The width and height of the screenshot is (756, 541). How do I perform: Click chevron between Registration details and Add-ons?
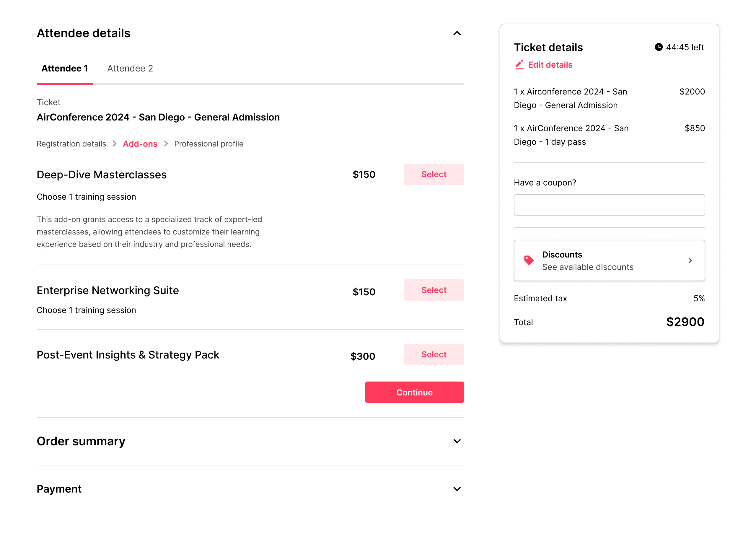pyautogui.click(x=115, y=144)
